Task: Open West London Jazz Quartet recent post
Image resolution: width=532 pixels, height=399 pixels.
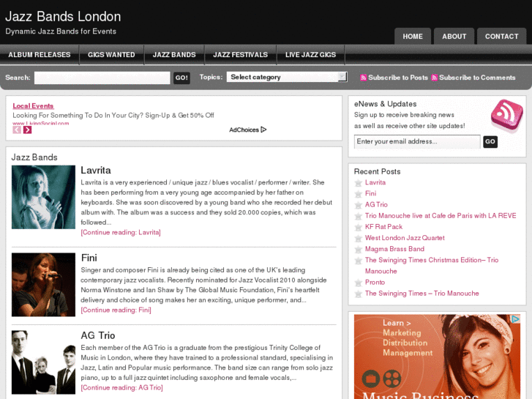Action: 405,238
